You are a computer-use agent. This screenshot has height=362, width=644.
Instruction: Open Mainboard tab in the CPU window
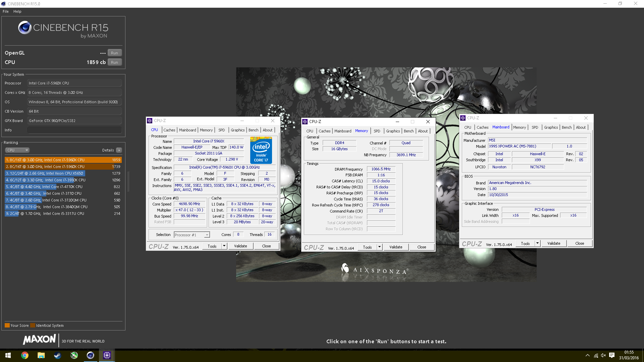[x=187, y=130]
